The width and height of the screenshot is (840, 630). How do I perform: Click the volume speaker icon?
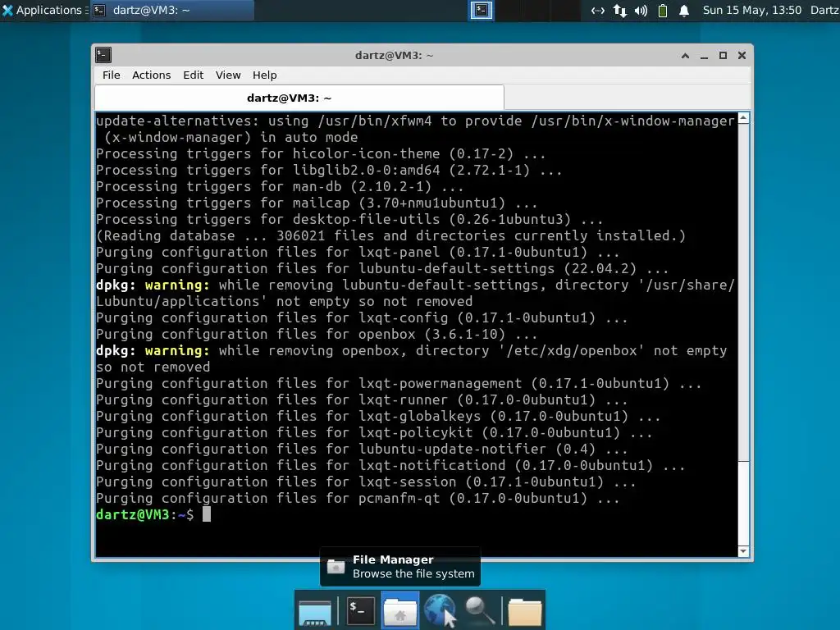[x=641, y=10]
